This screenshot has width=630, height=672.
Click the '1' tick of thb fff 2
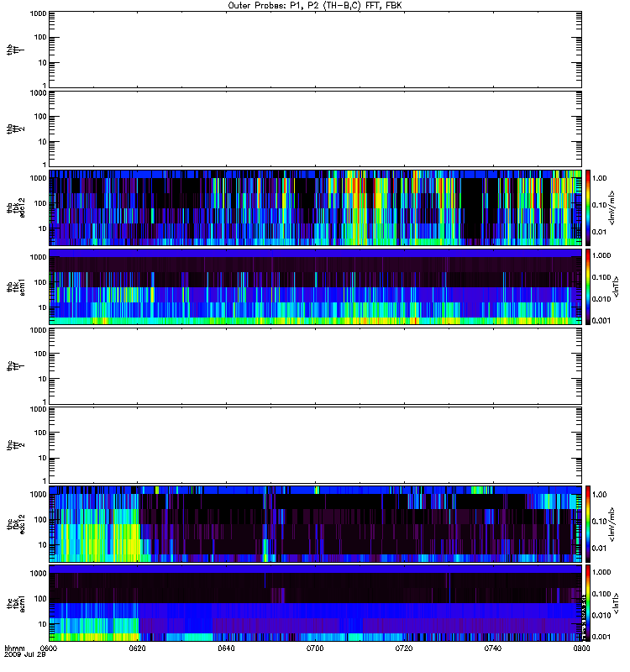point(45,165)
